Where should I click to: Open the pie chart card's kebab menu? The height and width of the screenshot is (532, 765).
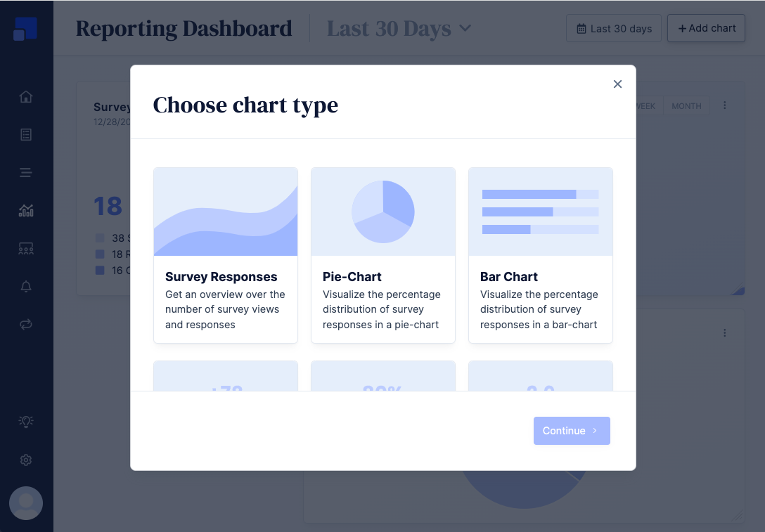725,333
